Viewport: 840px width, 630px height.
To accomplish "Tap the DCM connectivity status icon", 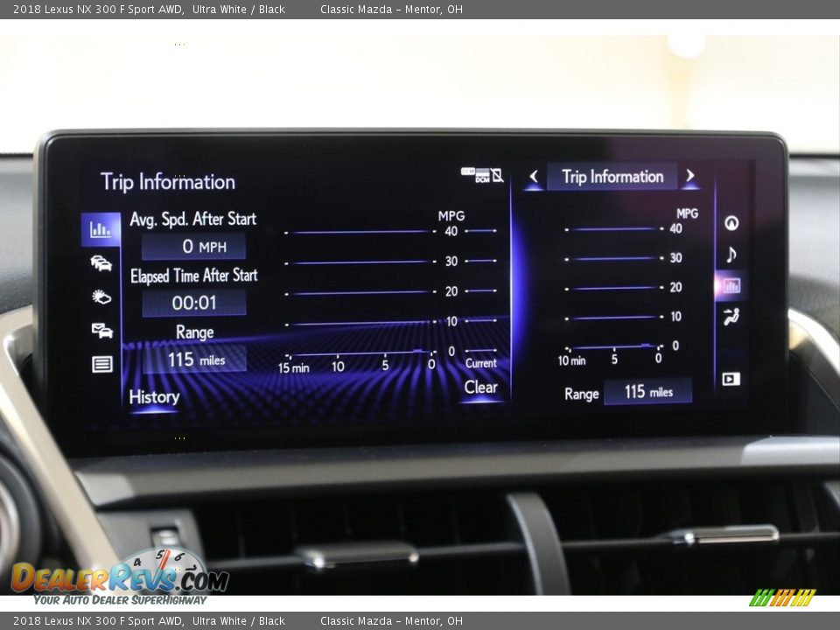I will pyautogui.click(x=482, y=175).
